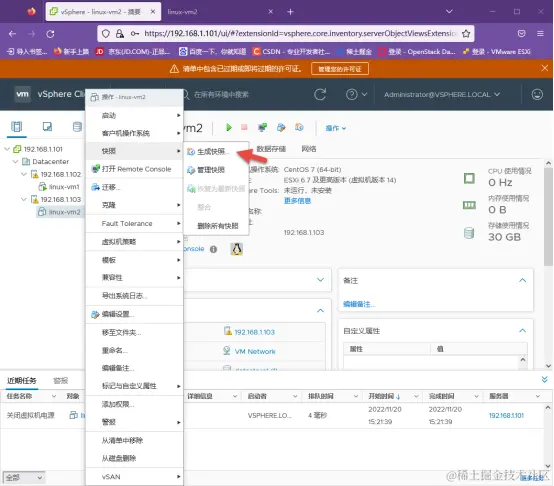Click the Manage your licenses button
This screenshot has height=486, width=554.
(x=340, y=69)
